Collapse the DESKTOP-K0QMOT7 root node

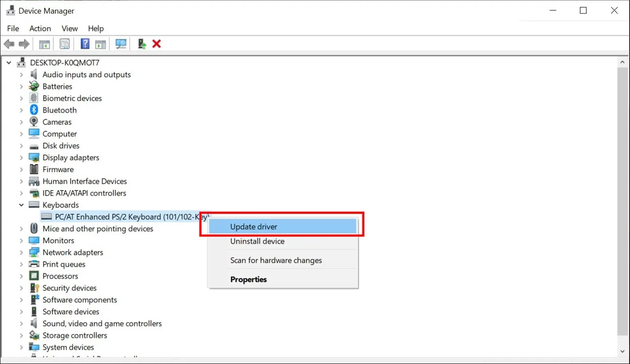pos(9,63)
